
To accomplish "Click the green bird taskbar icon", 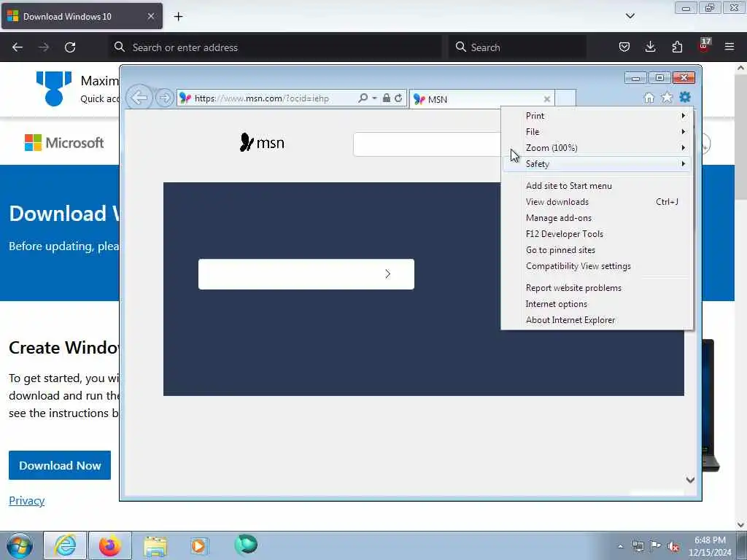I will point(246,545).
